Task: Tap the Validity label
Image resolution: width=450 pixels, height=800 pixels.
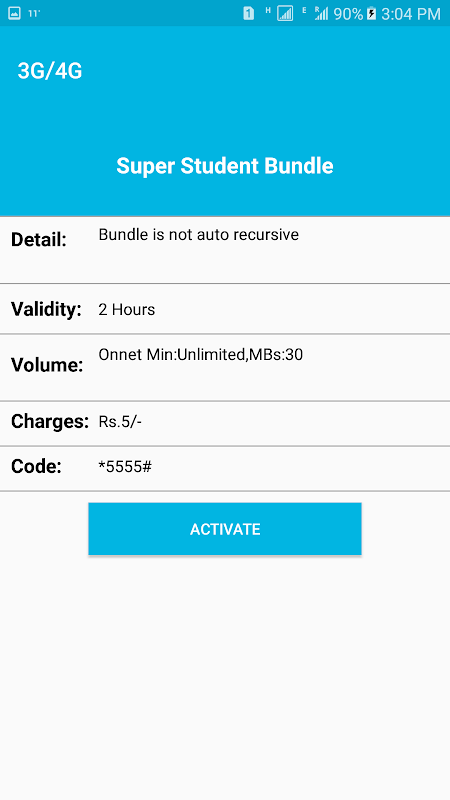Action: (46, 309)
